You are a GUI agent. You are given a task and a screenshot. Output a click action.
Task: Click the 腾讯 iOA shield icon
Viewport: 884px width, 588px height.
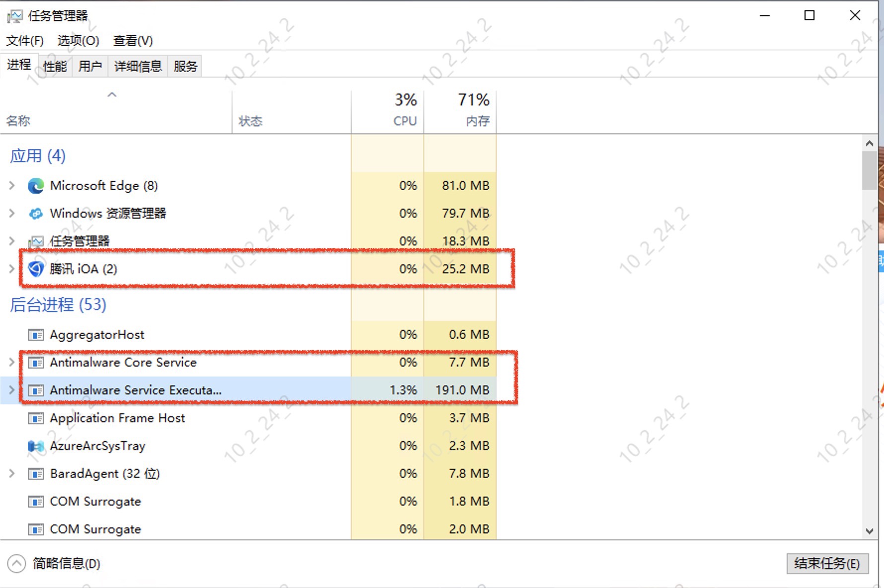pos(36,269)
